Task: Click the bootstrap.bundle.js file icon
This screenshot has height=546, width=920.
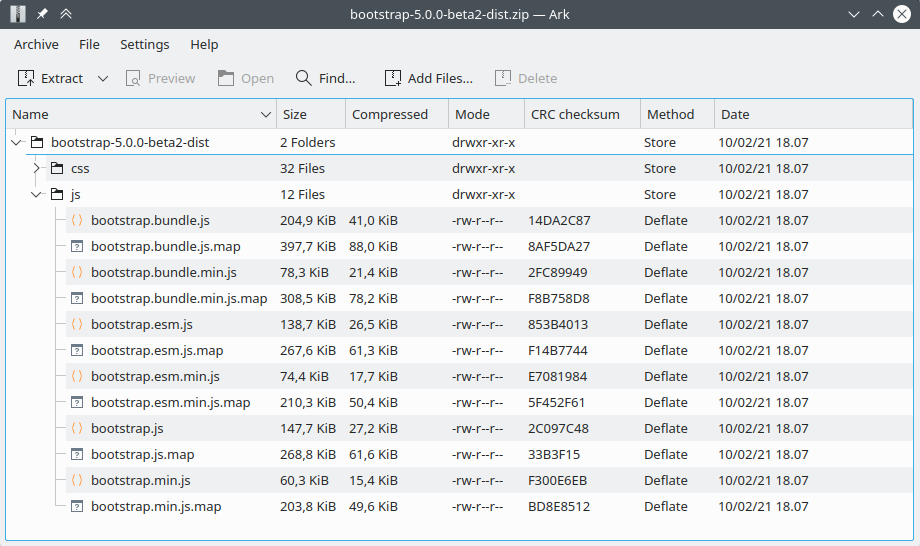Action: 77,221
